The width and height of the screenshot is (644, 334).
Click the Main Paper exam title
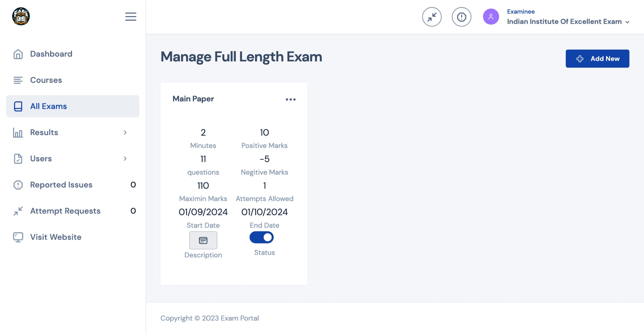(193, 99)
